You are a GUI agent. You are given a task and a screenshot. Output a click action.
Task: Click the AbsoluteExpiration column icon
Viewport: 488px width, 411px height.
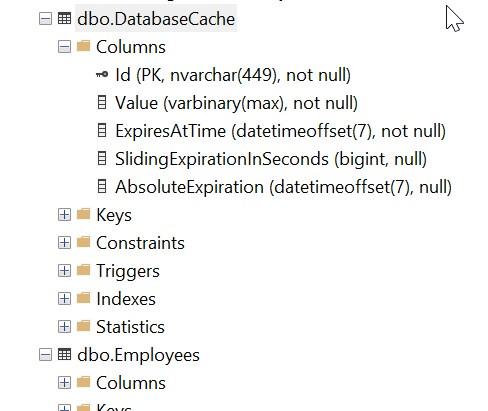coord(102,186)
